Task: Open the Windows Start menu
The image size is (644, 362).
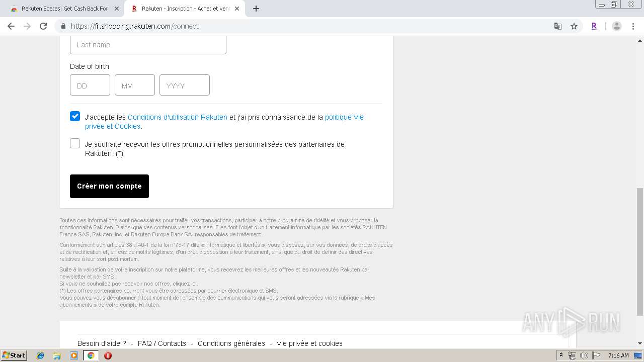Action: tap(14, 355)
